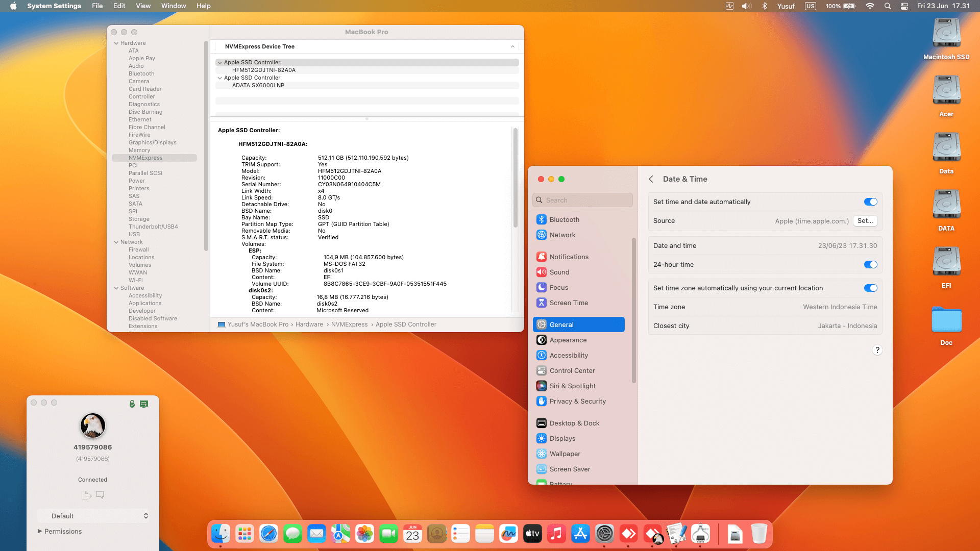Image resolution: width=980 pixels, height=551 pixels.
Task: Open Launchpad from the Dock
Action: tap(244, 534)
